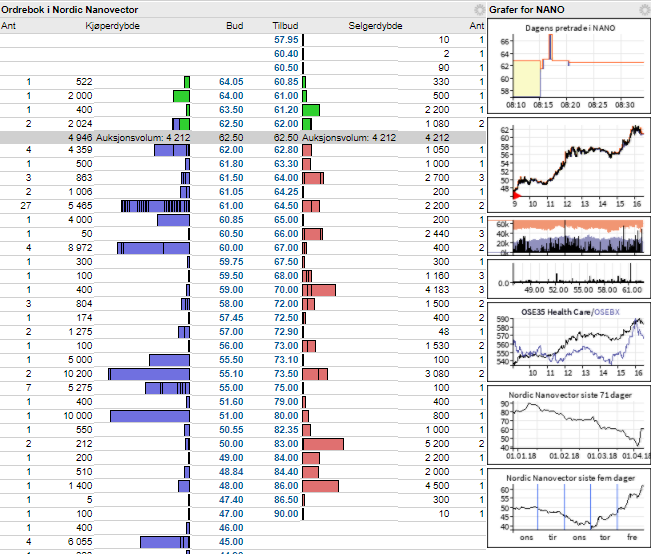
Task: Select bid price 63.50
Action: point(231,110)
